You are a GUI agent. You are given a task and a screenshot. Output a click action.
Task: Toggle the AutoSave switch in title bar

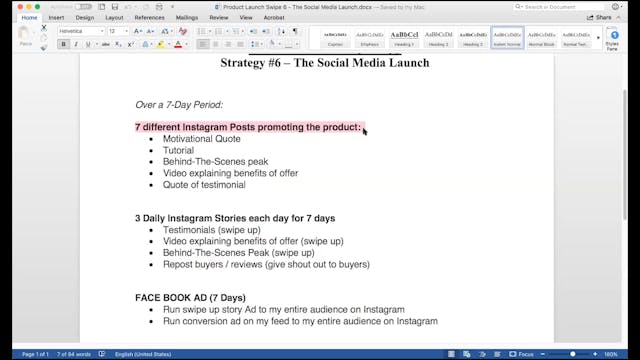pyautogui.click(x=83, y=7)
